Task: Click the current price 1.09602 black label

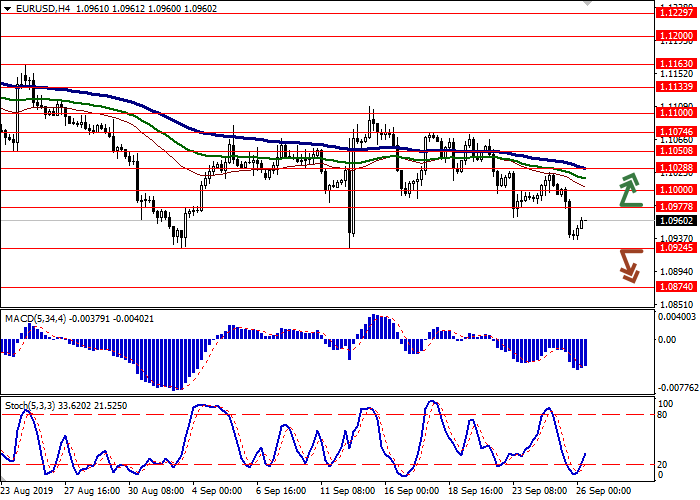Action: tap(675, 220)
